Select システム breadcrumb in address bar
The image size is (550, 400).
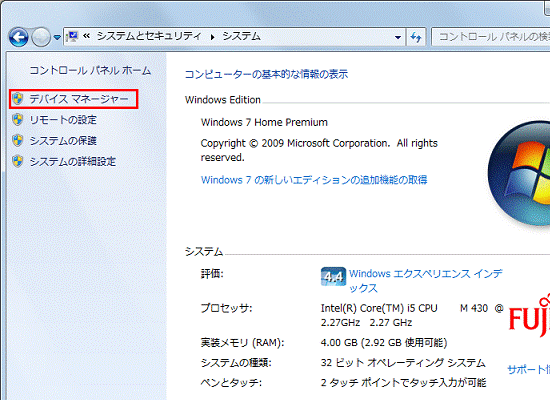click(x=242, y=36)
